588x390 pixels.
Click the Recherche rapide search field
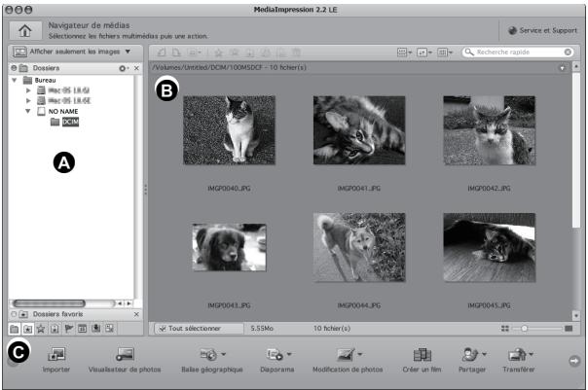(x=518, y=53)
